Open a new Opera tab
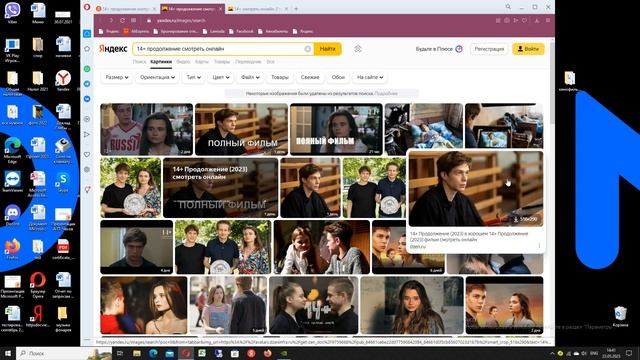The width and height of the screenshot is (640, 360). tap(296, 8)
